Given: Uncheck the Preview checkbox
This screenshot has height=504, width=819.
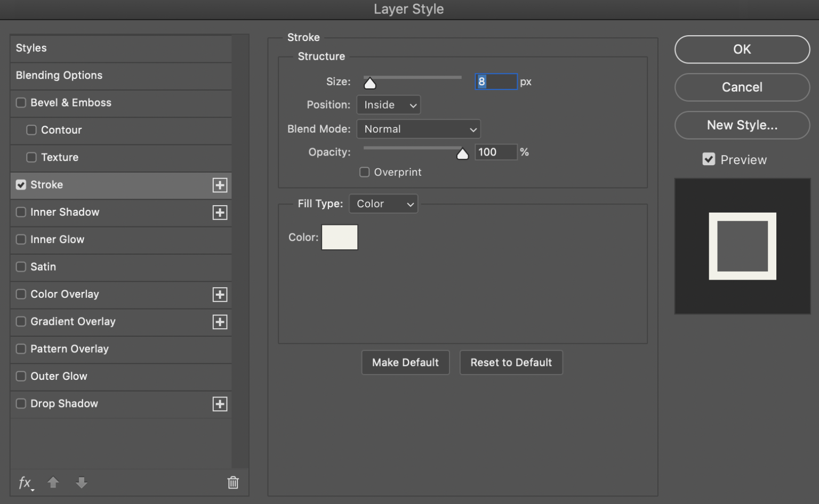Looking at the screenshot, I should (x=709, y=159).
